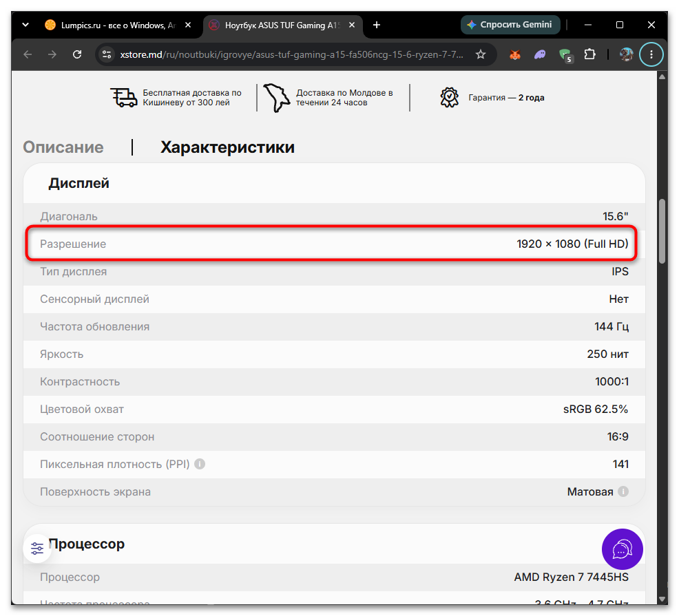
Task: Close the Lumpics.ru tab
Action: [x=188, y=25]
